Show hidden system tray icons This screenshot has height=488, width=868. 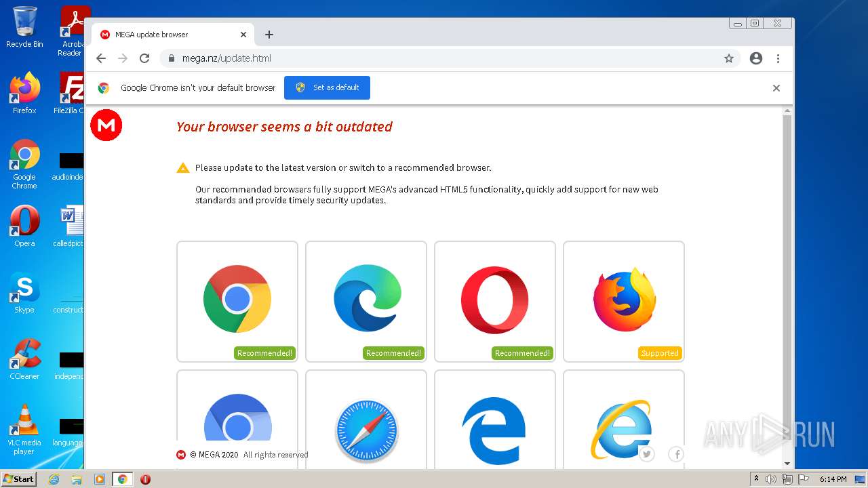coord(756,479)
